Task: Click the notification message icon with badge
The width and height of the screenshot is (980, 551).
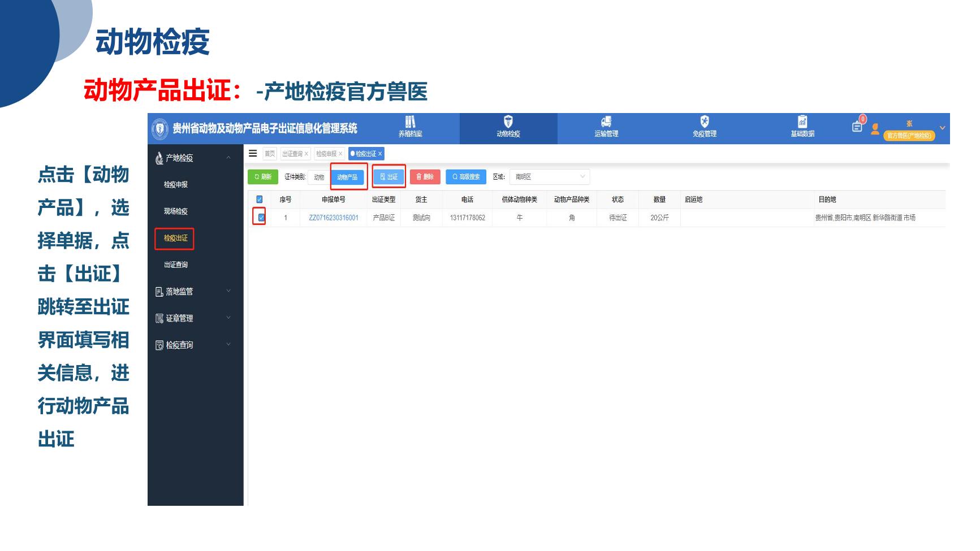Action: click(x=857, y=127)
